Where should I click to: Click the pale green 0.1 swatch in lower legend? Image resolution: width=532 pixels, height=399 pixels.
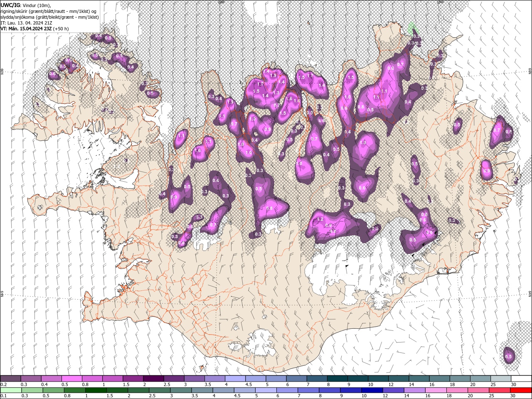11,390
